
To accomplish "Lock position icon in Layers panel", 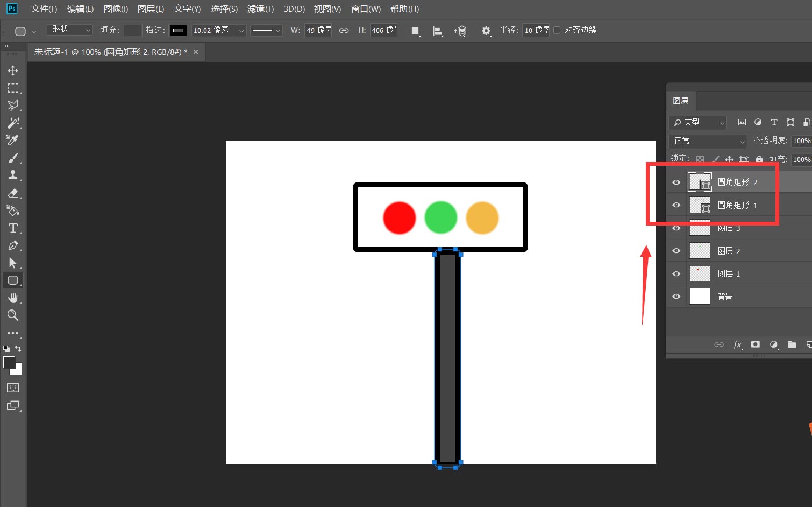I will pos(729,159).
